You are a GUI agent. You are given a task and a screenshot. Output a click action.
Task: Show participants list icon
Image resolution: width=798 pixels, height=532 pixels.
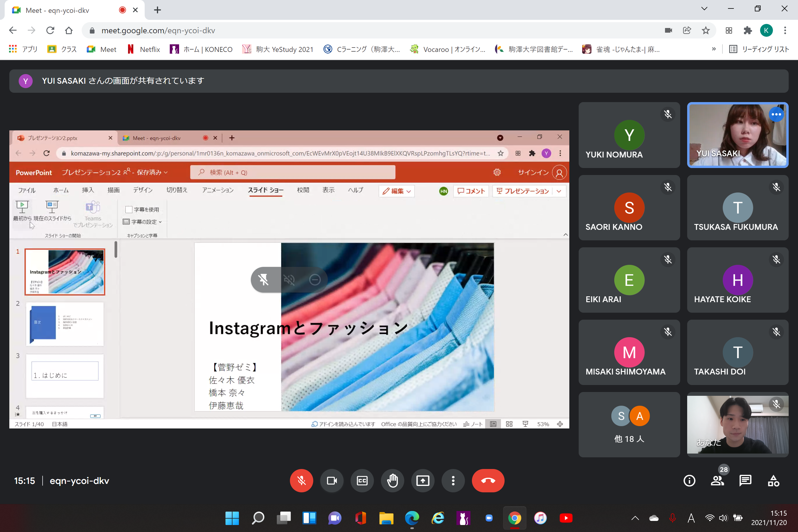pos(717,480)
